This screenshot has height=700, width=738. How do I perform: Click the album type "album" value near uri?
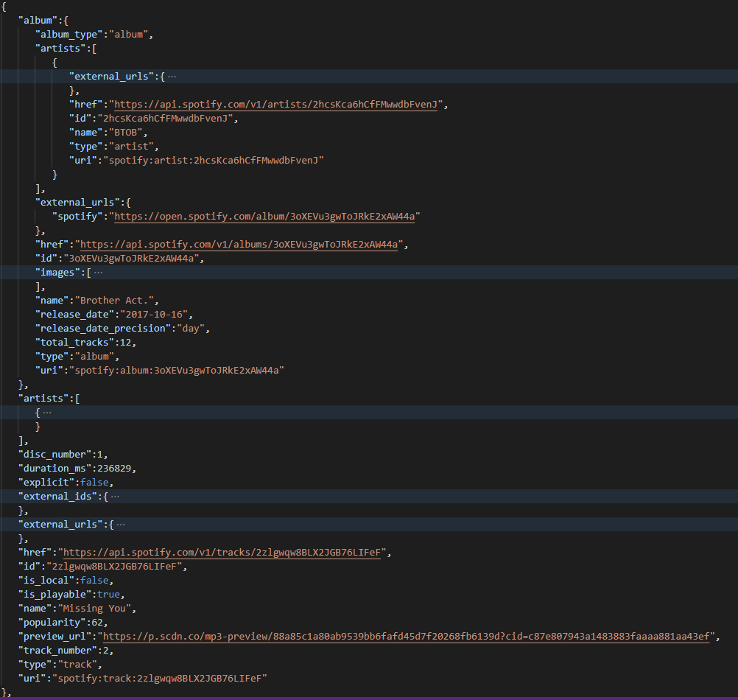(x=94, y=357)
